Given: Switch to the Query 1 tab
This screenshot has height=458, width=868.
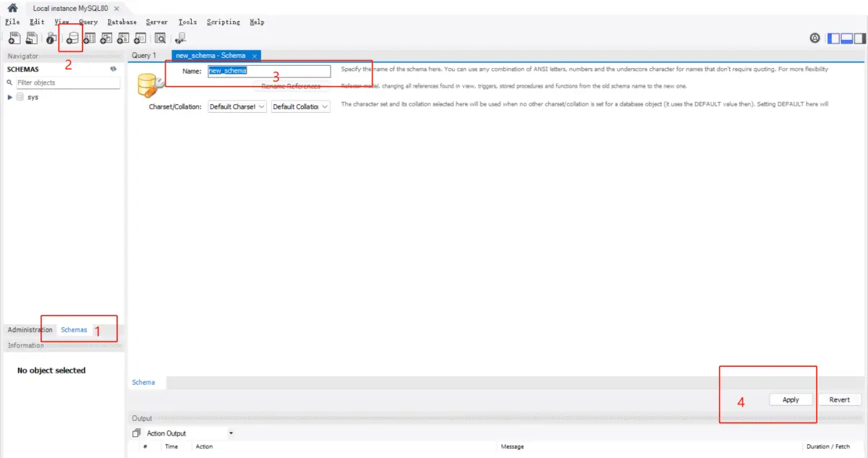Looking at the screenshot, I should click(144, 56).
